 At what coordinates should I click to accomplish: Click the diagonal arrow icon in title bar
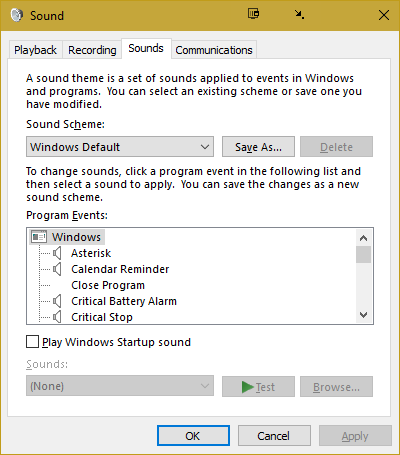tap(299, 15)
